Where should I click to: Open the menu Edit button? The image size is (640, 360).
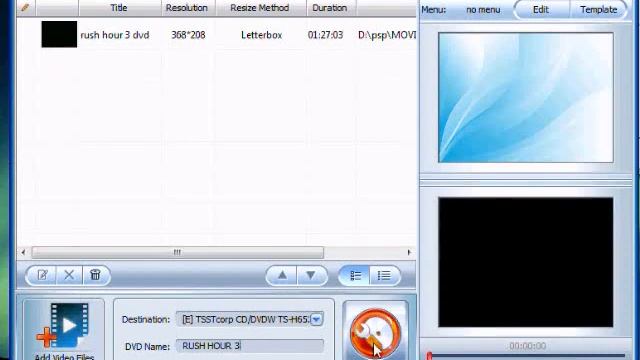540,9
